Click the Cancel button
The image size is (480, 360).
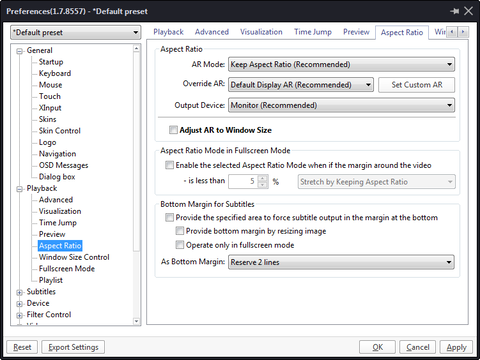pyautogui.click(x=418, y=347)
